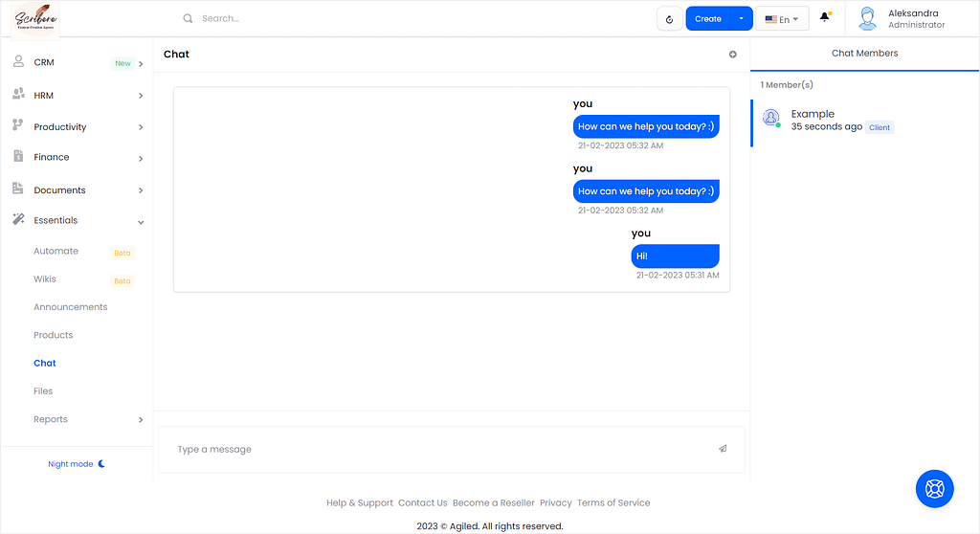Click the 1 Member(s) label

pos(787,85)
